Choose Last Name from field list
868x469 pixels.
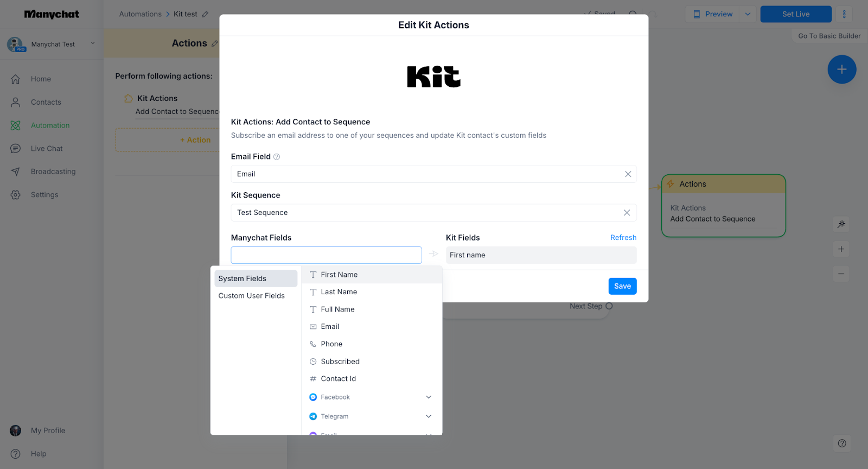coord(339,292)
